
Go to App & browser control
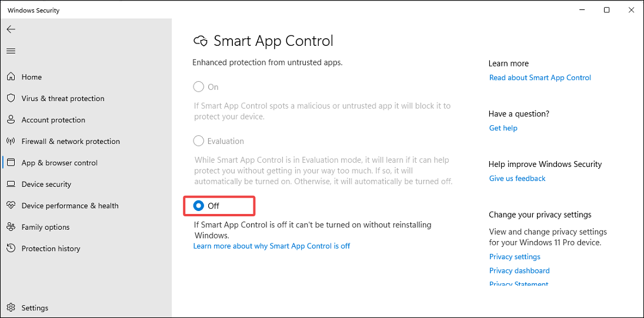pos(59,163)
